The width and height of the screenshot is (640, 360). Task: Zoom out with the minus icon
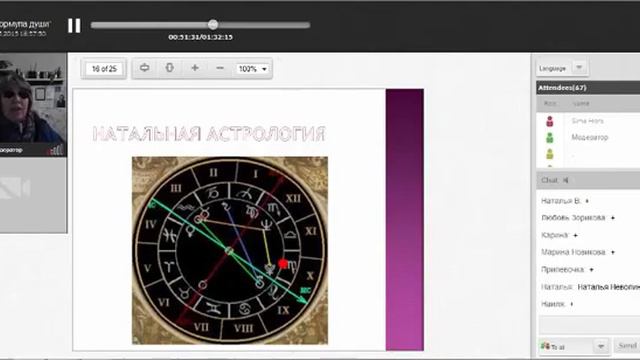tap(220, 68)
